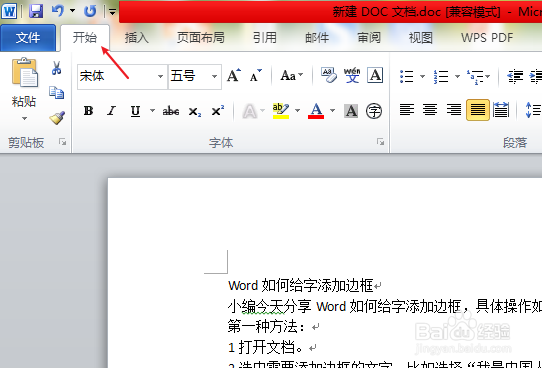Click the Character Border icon
The width and height of the screenshot is (542, 368).
[375, 75]
